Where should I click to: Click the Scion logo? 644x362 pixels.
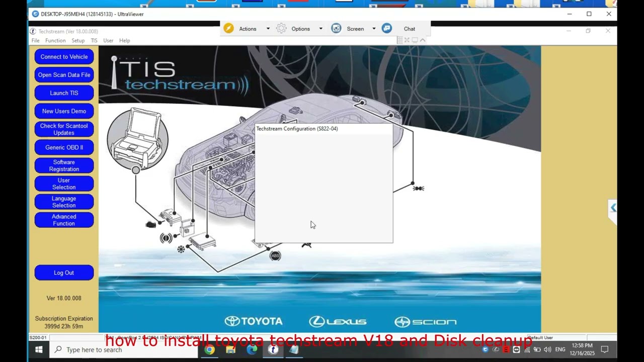click(x=426, y=322)
